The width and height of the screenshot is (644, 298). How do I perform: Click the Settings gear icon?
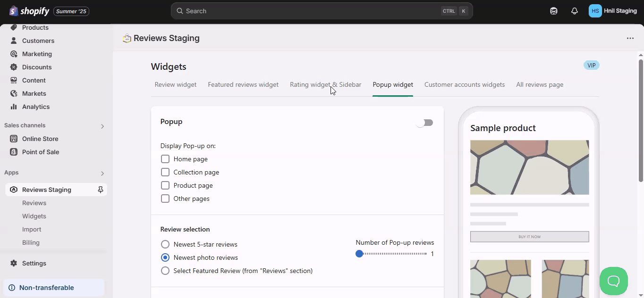14,263
